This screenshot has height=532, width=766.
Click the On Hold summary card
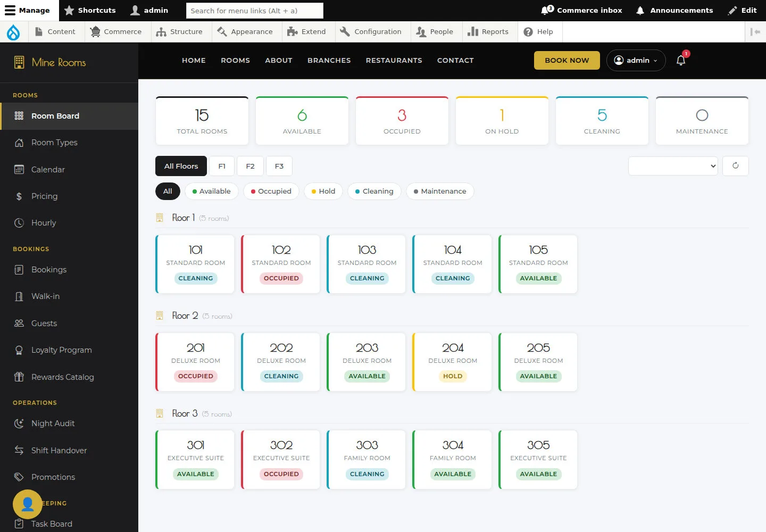pos(502,121)
